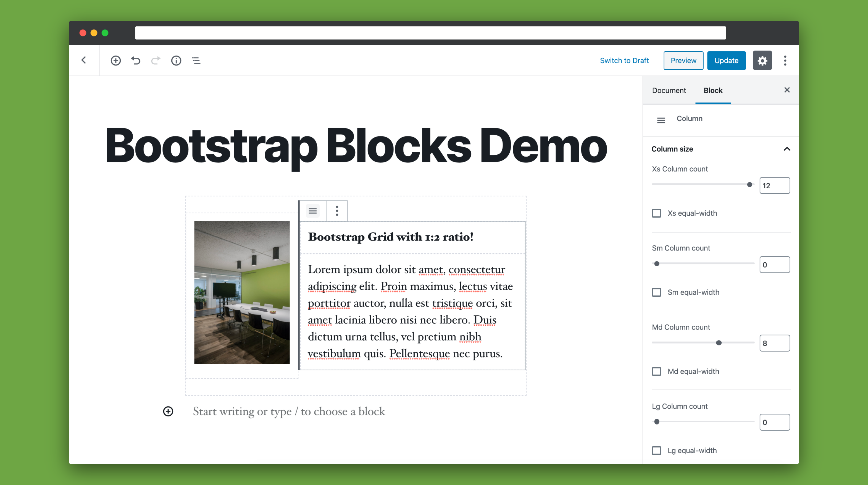The image size is (868, 485).
Task: Enable Sm equal-width checkbox
Action: click(x=656, y=292)
